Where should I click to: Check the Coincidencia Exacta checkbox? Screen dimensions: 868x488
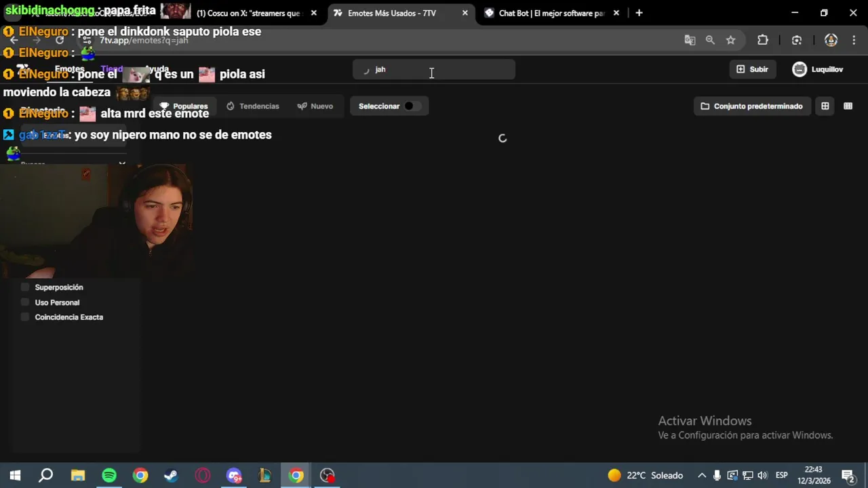coord(25,317)
